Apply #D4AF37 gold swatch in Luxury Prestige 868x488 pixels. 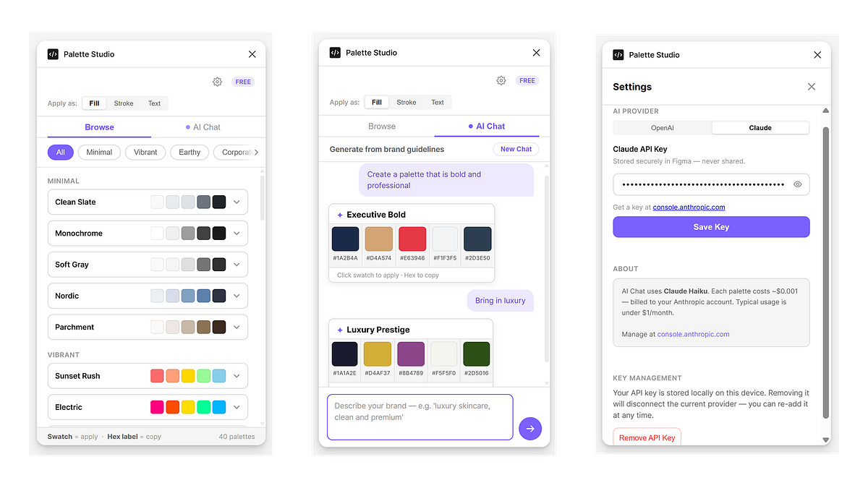pyautogui.click(x=378, y=354)
